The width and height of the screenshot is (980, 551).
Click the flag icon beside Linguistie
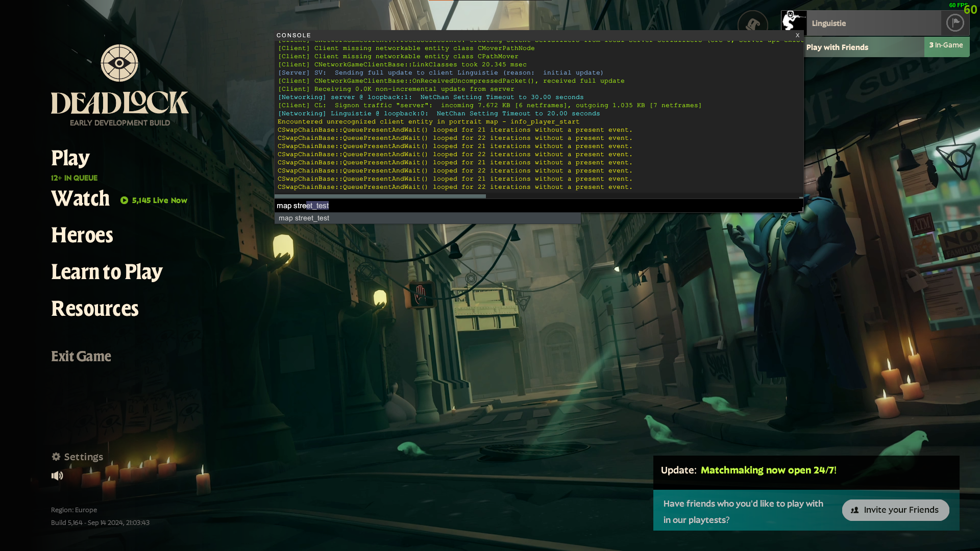pyautogui.click(x=954, y=23)
